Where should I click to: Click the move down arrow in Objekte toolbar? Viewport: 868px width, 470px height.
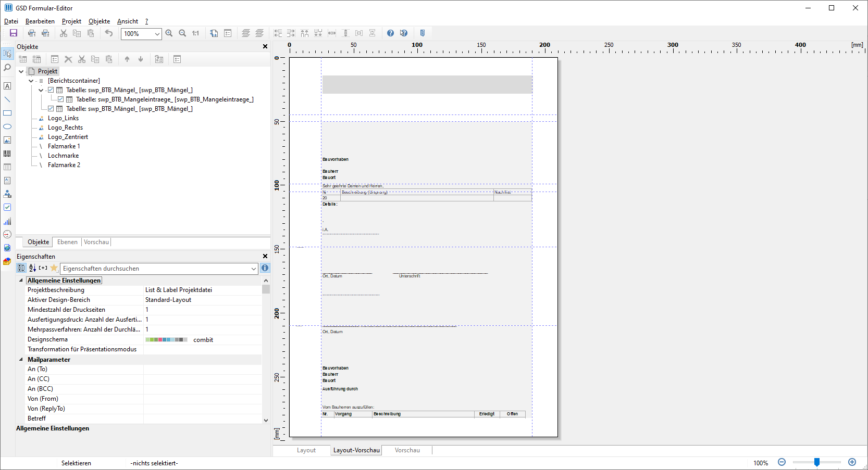141,59
